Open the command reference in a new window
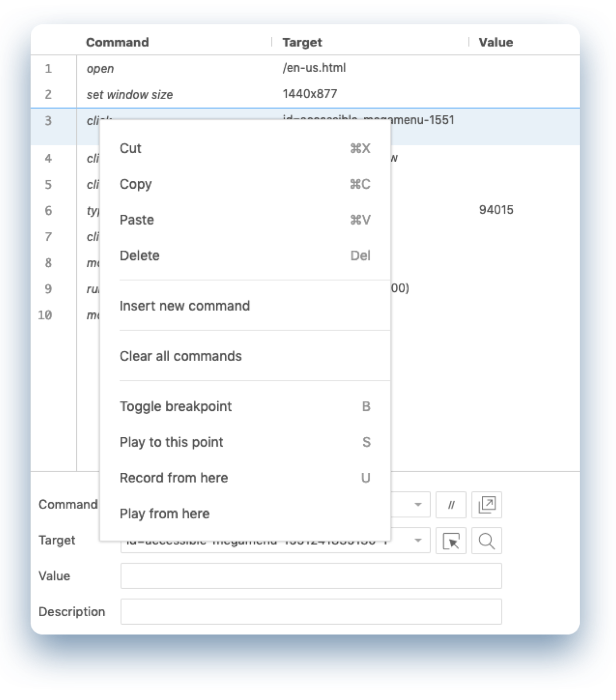Image resolution: width=616 pixels, height=700 pixels. point(487,505)
